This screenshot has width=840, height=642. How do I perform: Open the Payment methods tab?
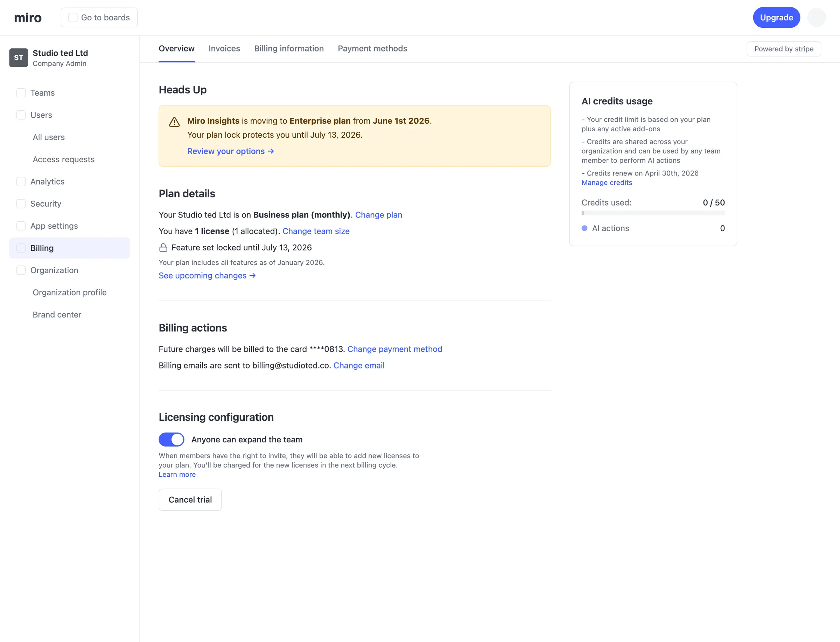click(x=372, y=49)
